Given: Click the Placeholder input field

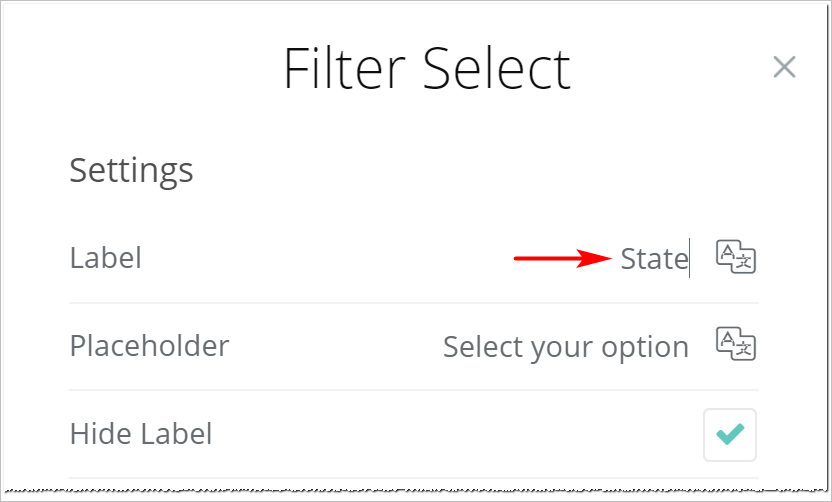Looking at the screenshot, I should (x=565, y=347).
